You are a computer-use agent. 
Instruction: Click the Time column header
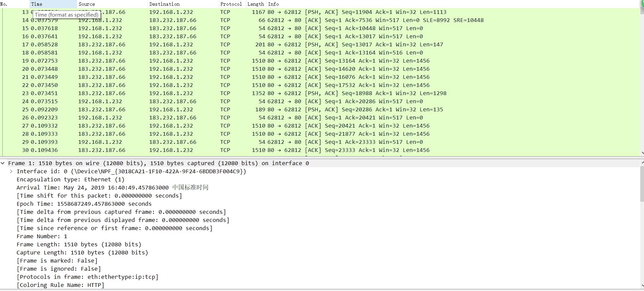click(53, 4)
